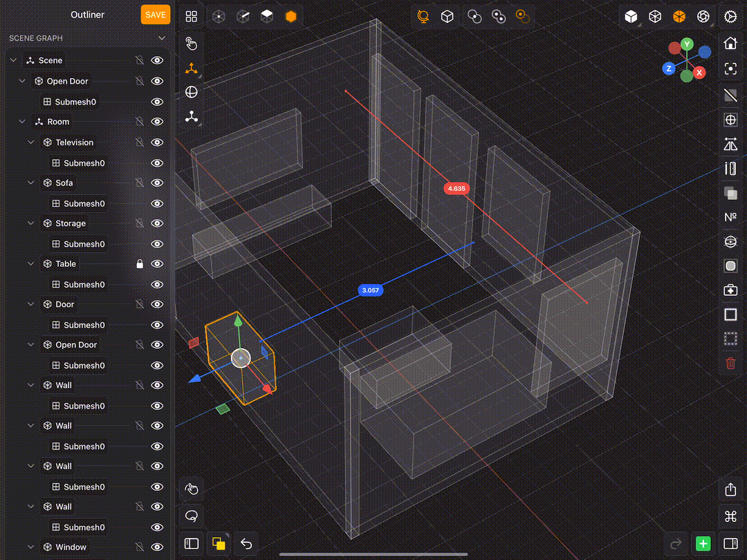This screenshot has width=747, height=560.
Task: Click the camera-plus icon on right toolbar
Action: pyautogui.click(x=730, y=290)
